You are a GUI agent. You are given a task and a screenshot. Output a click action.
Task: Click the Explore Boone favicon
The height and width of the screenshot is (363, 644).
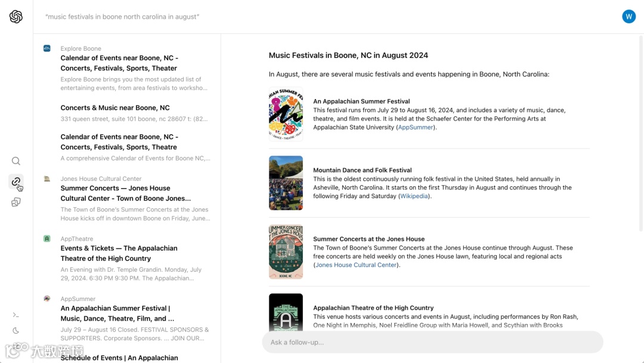[47, 48]
